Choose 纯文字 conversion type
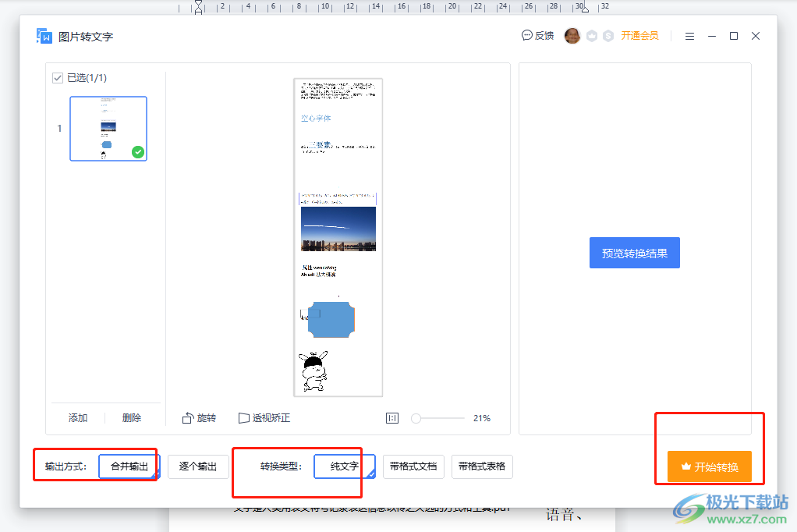797x532 pixels. point(344,466)
